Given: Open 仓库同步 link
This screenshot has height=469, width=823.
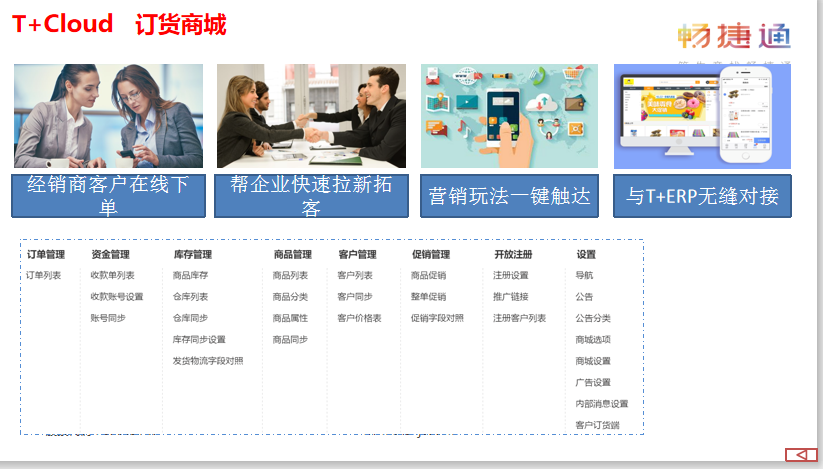Looking at the screenshot, I should [191, 318].
